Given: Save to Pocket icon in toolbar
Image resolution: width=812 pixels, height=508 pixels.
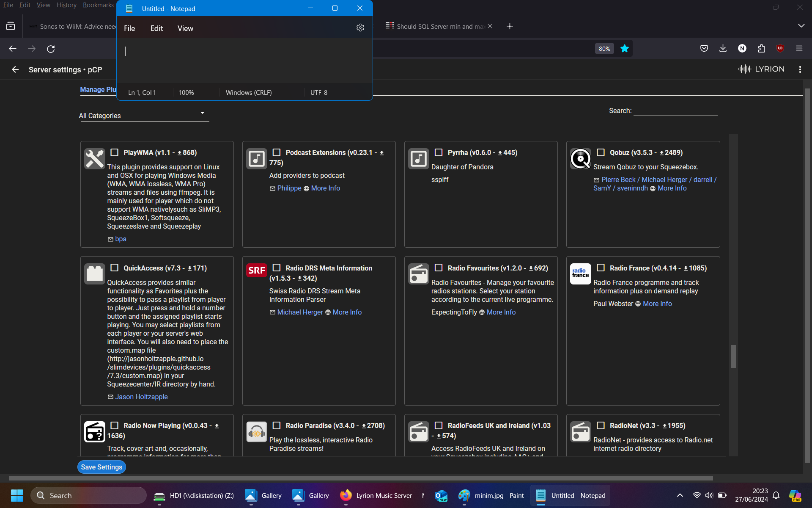Looking at the screenshot, I should pyautogui.click(x=704, y=48).
